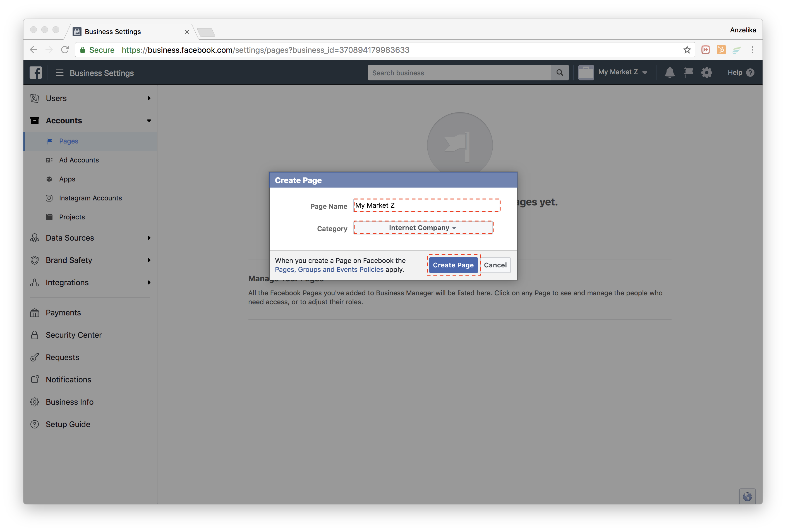This screenshot has height=532, width=786.
Task: Click the Anzelika profile name
Action: [743, 30]
